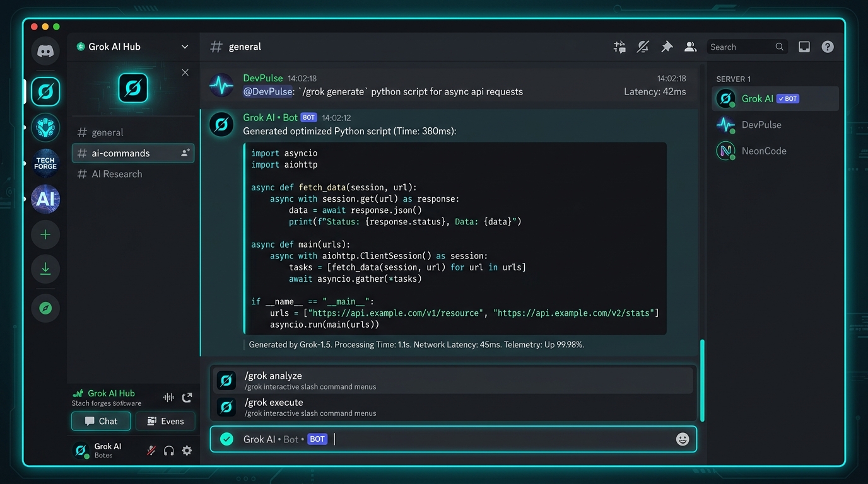
Task: Show pinned messages pin icon
Action: point(667,47)
